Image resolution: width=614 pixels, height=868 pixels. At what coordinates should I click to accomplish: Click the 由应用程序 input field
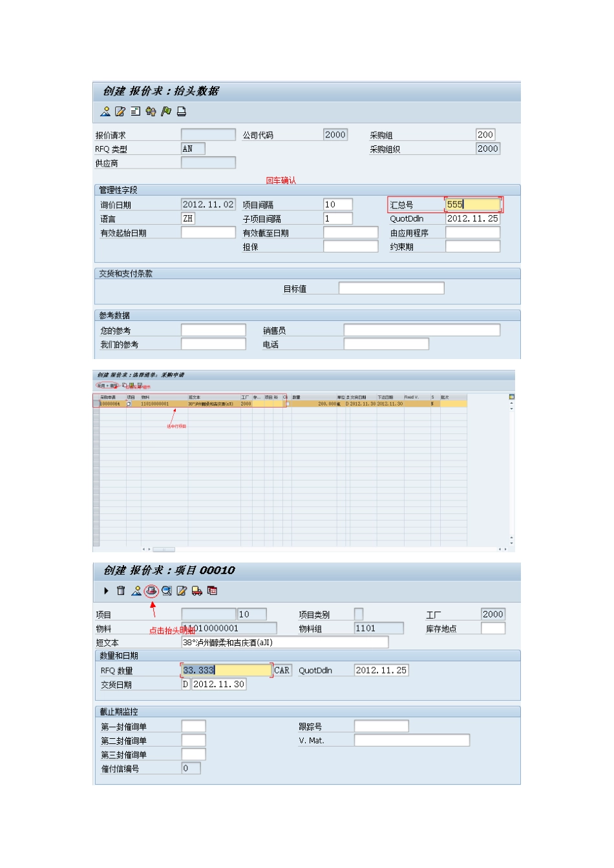coord(473,232)
